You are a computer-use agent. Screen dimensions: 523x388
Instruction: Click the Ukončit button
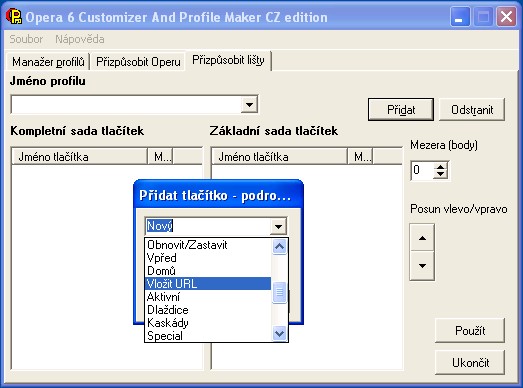click(x=470, y=362)
